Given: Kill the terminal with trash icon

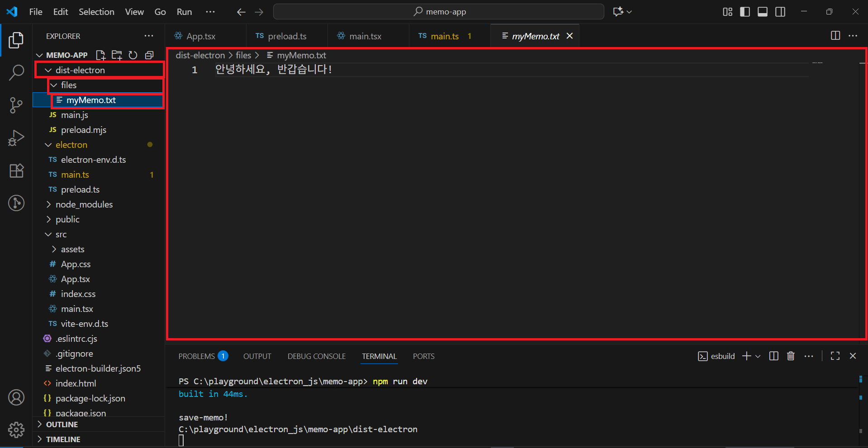Looking at the screenshot, I should [x=791, y=356].
